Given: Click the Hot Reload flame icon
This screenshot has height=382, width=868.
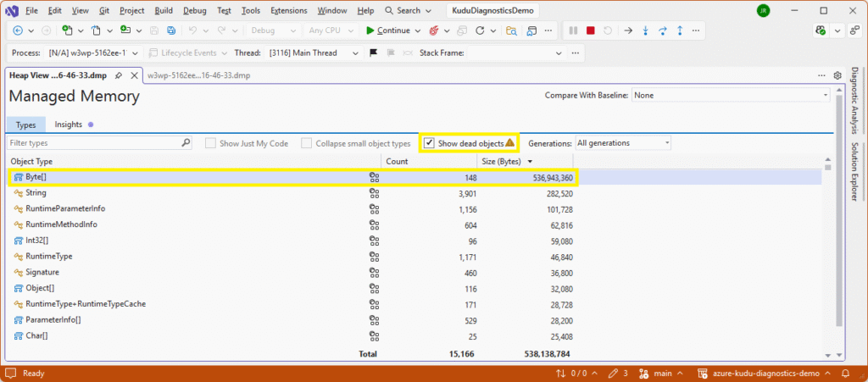Looking at the screenshot, I should pos(433,31).
